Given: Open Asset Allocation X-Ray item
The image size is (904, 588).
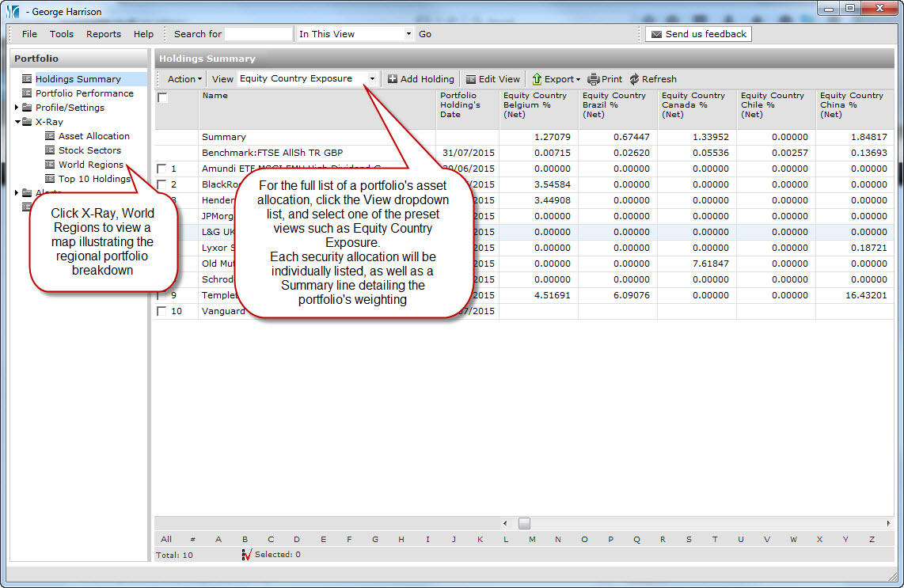Looking at the screenshot, I should point(93,136).
